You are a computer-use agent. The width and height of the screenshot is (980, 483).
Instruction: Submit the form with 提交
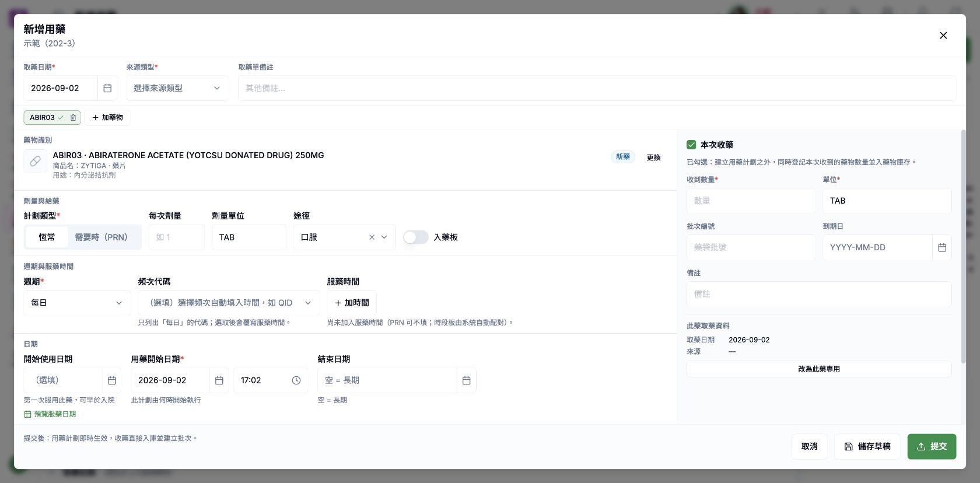tap(932, 447)
